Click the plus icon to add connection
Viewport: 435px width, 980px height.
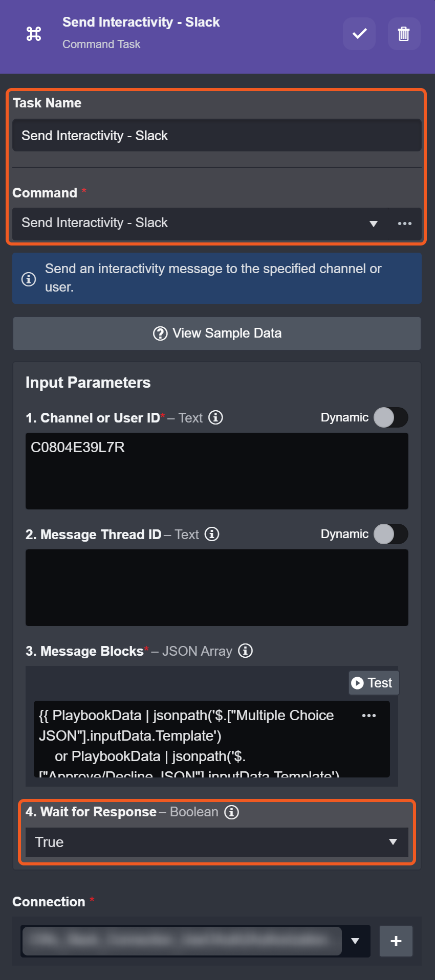[396, 941]
